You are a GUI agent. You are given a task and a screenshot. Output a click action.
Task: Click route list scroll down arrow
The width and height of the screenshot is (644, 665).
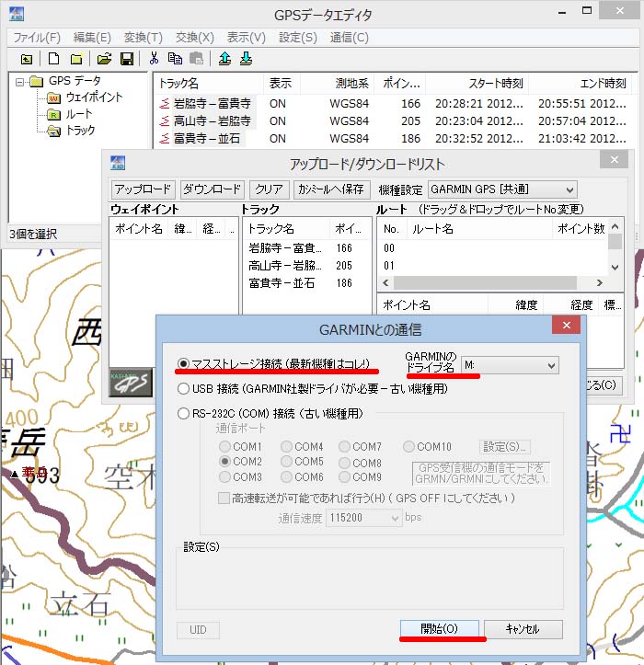615,267
